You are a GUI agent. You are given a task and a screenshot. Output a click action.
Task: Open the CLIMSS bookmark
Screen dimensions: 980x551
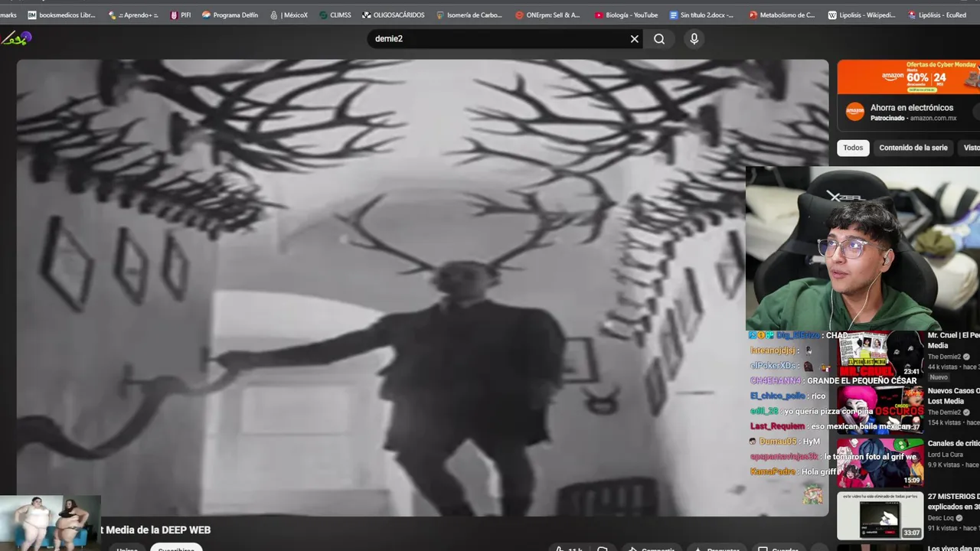pos(335,15)
